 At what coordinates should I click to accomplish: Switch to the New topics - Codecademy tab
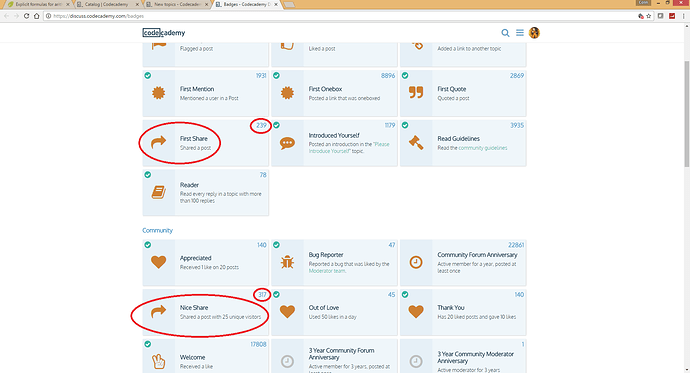tap(176, 4)
